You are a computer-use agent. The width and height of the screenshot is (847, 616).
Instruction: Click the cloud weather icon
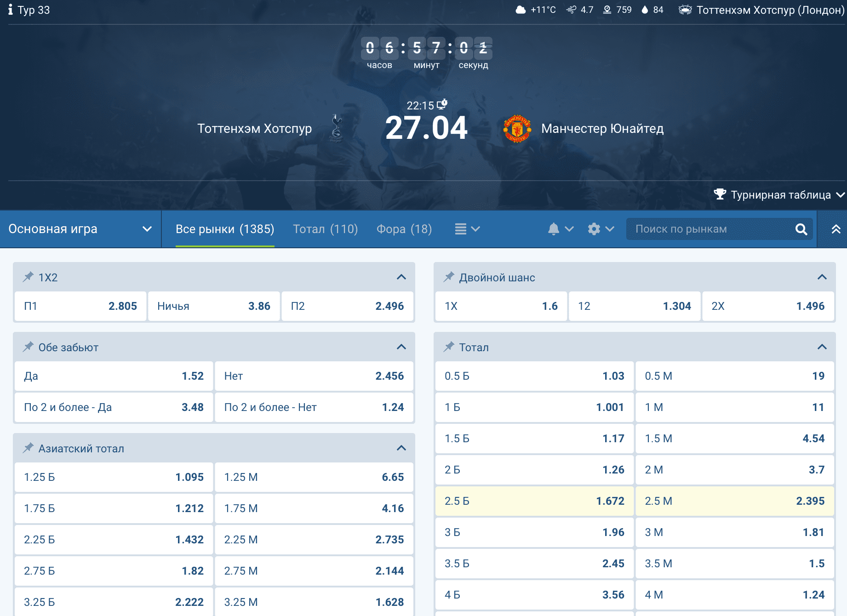[521, 10]
